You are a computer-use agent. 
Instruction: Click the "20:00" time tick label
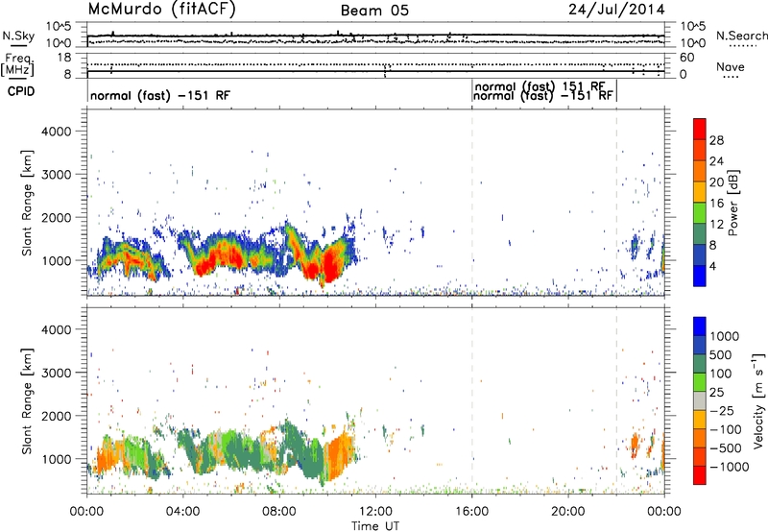(x=568, y=512)
